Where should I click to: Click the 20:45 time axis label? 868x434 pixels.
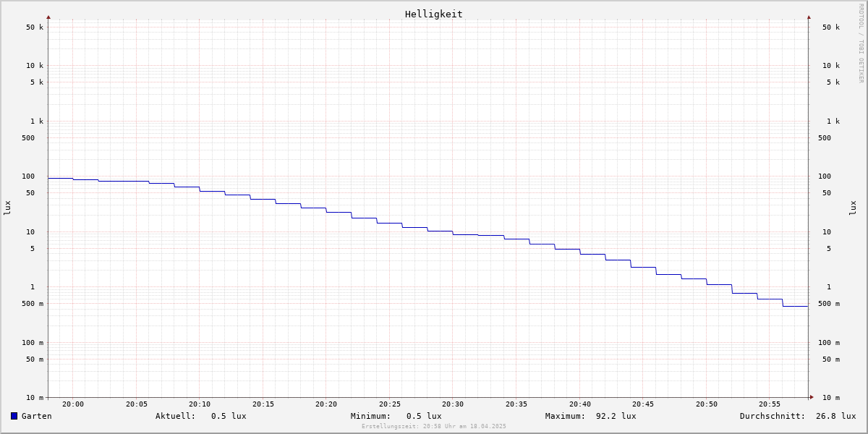(x=643, y=404)
